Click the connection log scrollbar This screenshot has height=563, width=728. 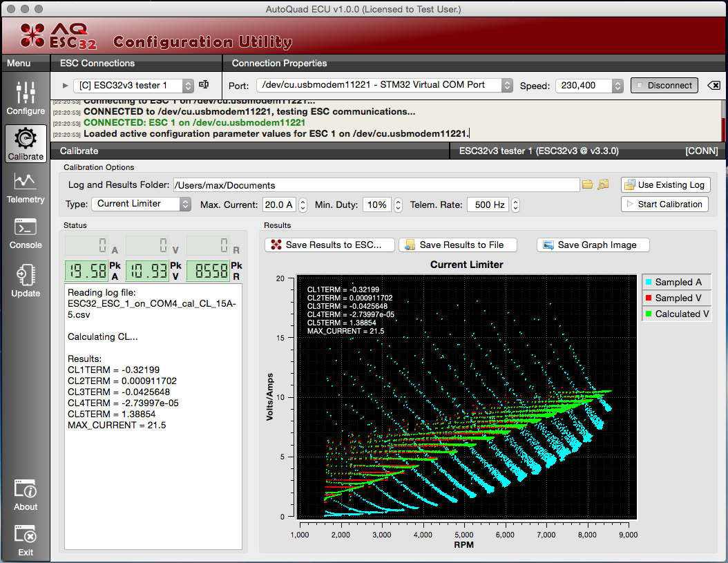[723, 120]
